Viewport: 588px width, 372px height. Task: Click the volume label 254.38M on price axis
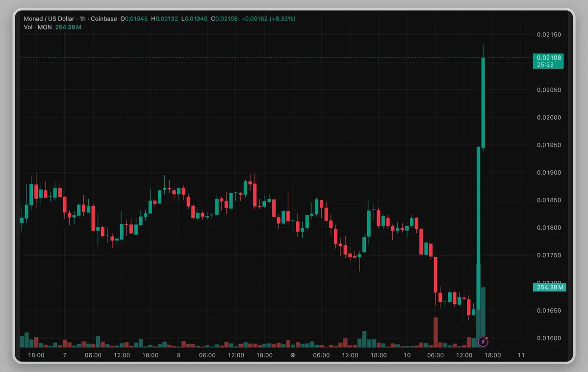click(x=549, y=287)
